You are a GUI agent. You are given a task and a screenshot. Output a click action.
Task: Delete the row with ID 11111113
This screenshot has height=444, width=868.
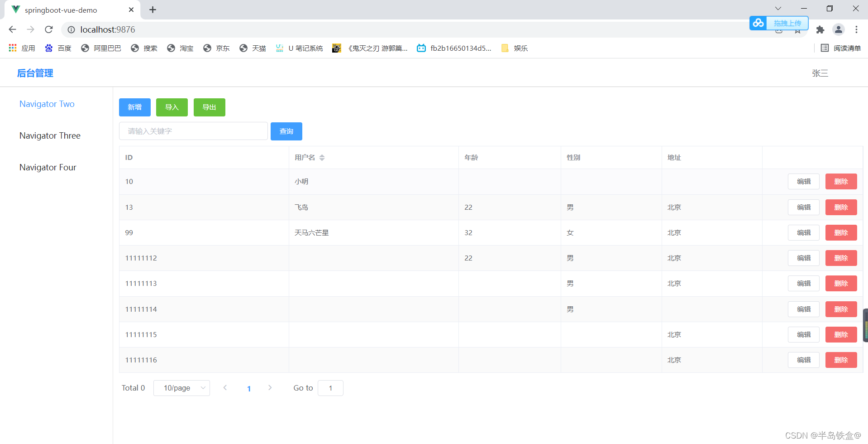(x=841, y=283)
